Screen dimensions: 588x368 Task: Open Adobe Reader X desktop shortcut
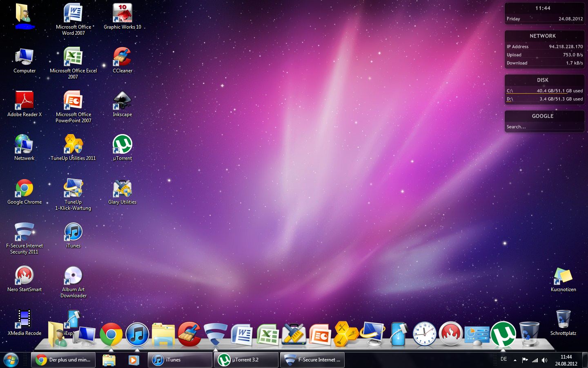[24, 104]
